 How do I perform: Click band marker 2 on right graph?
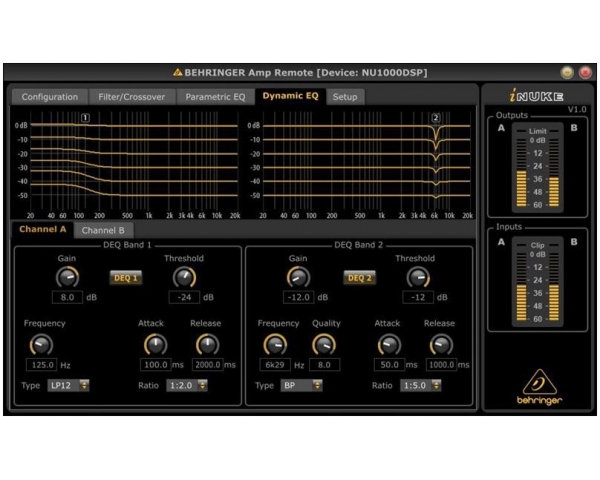coord(436,118)
